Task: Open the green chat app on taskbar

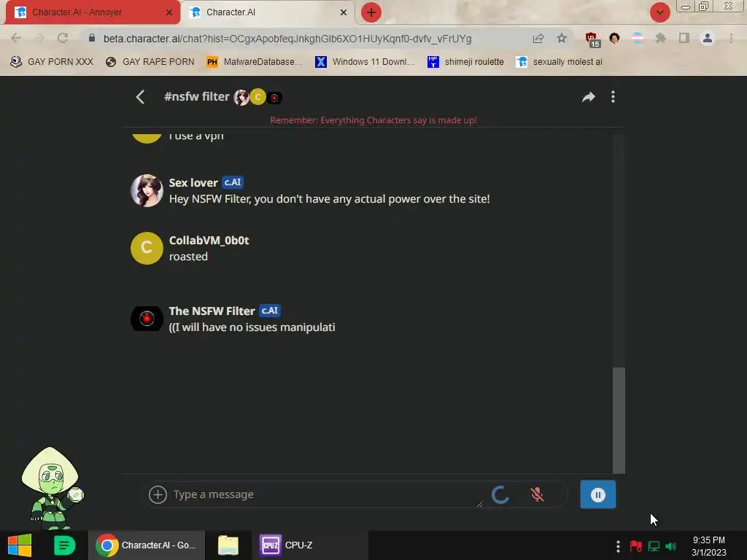Action: (x=64, y=545)
